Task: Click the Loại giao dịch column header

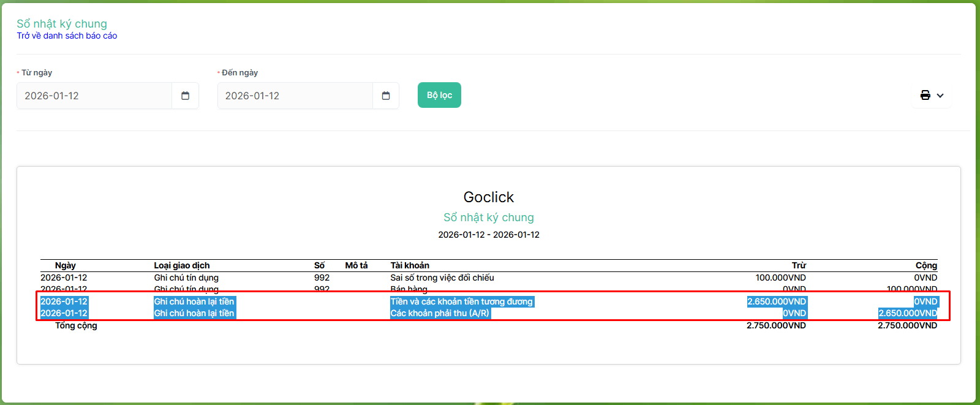Action: point(181,265)
